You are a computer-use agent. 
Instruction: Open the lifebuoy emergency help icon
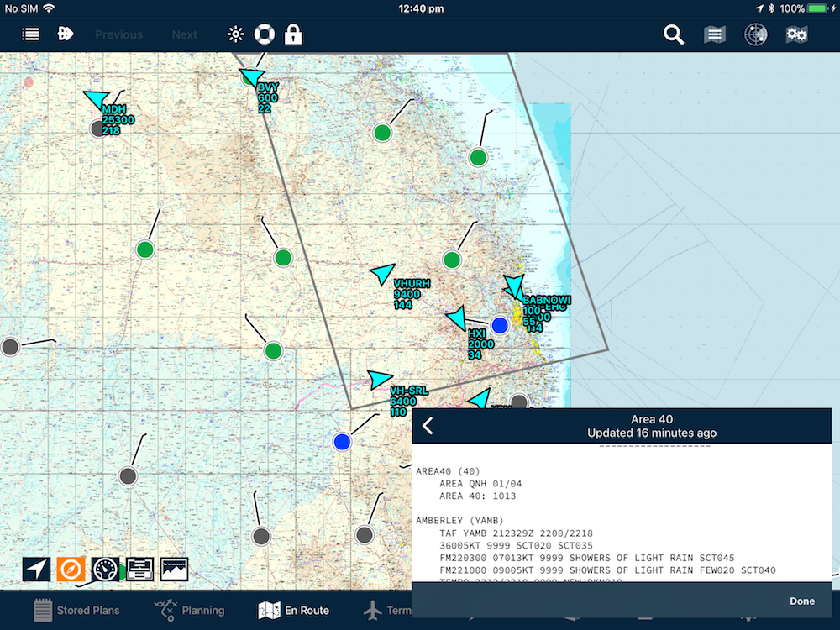(x=264, y=34)
